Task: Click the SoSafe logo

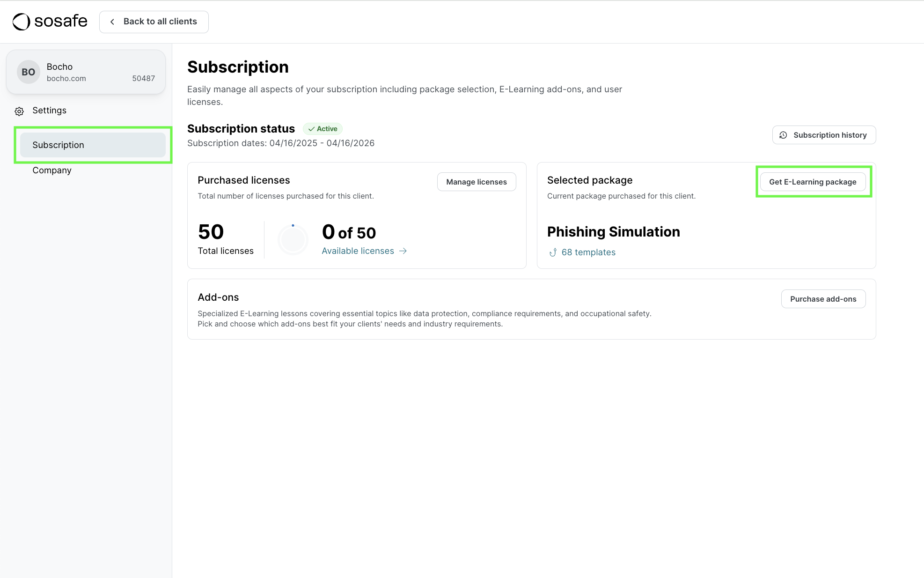Action: pos(49,21)
